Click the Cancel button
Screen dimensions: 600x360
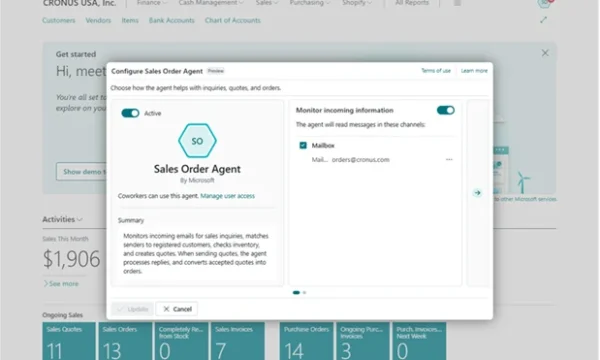point(177,309)
